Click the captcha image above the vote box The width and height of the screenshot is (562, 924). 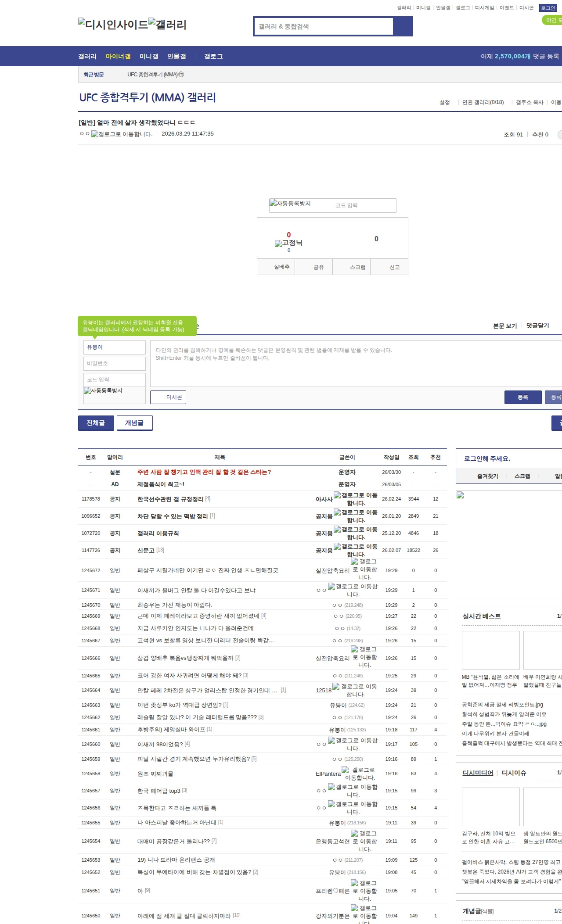[290, 204]
